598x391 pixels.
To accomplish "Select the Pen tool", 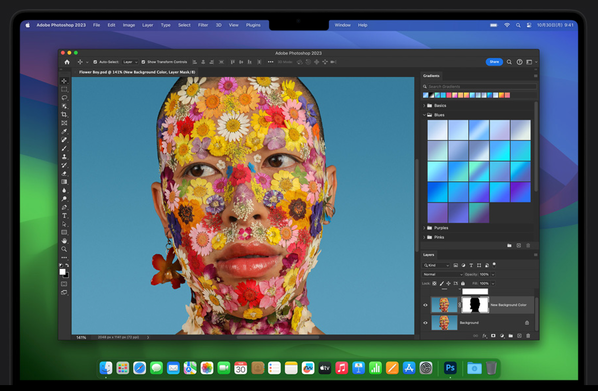I will coord(64,207).
